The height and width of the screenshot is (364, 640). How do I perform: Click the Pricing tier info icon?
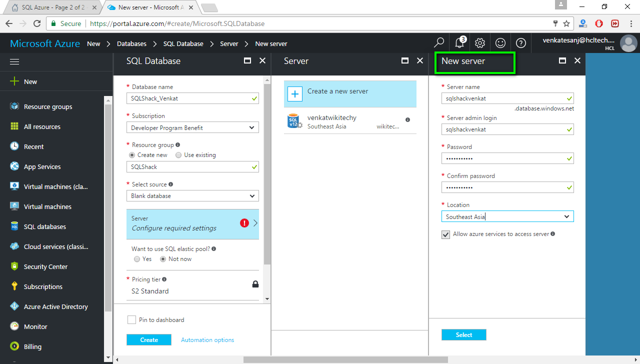tap(164, 279)
